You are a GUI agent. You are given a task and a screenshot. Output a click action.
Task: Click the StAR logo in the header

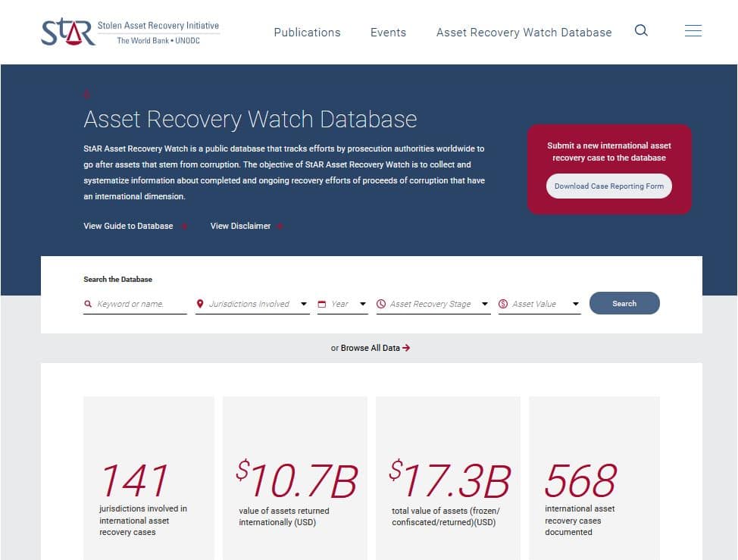click(x=68, y=32)
